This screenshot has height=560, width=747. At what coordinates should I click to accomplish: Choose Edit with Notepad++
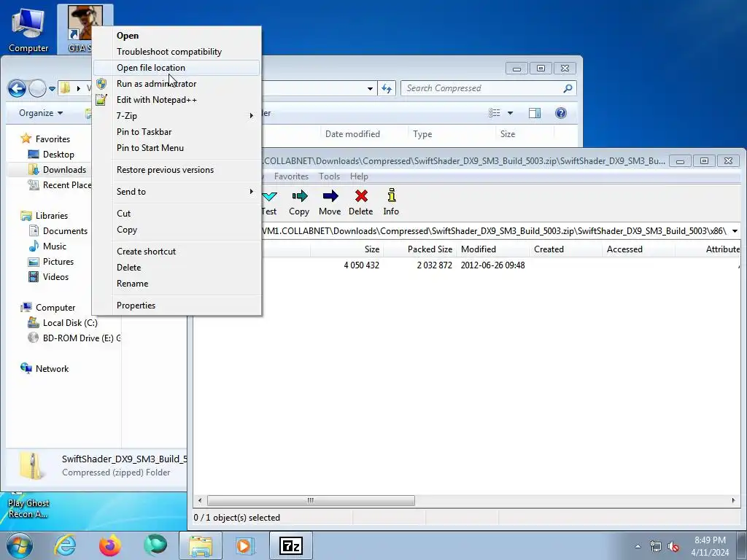click(177, 99)
